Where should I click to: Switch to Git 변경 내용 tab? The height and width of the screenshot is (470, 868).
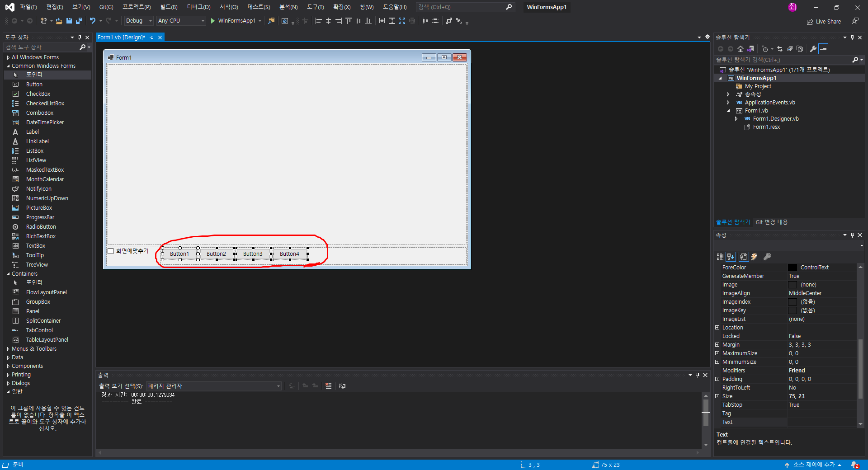pos(772,222)
